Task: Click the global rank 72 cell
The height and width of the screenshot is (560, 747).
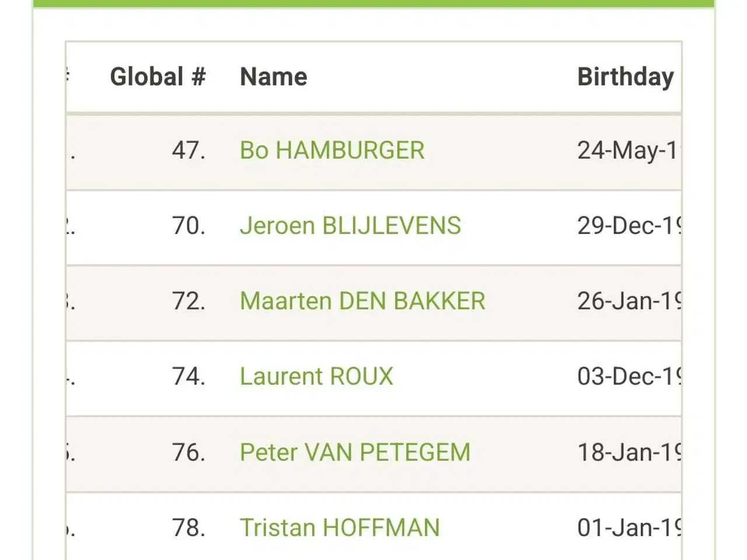Action: 188,301
